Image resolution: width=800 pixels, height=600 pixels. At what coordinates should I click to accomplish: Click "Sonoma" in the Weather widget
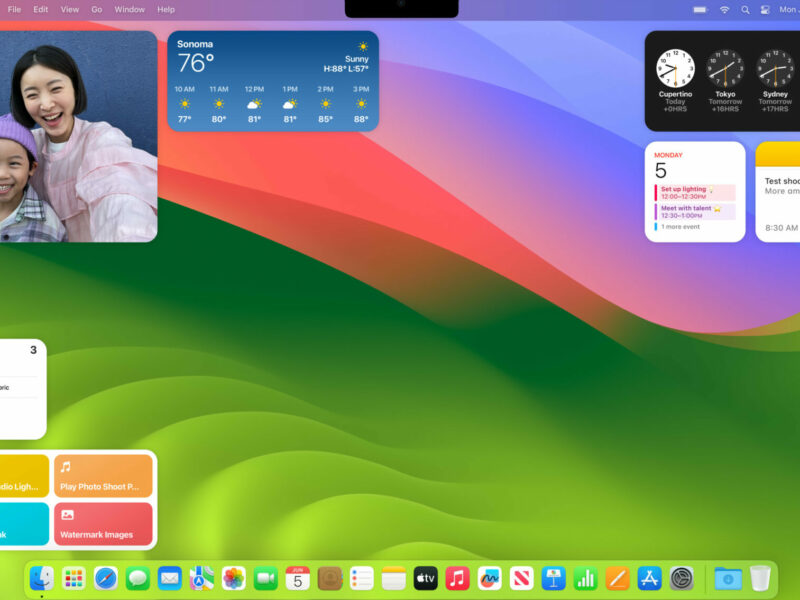click(x=195, y=44)
